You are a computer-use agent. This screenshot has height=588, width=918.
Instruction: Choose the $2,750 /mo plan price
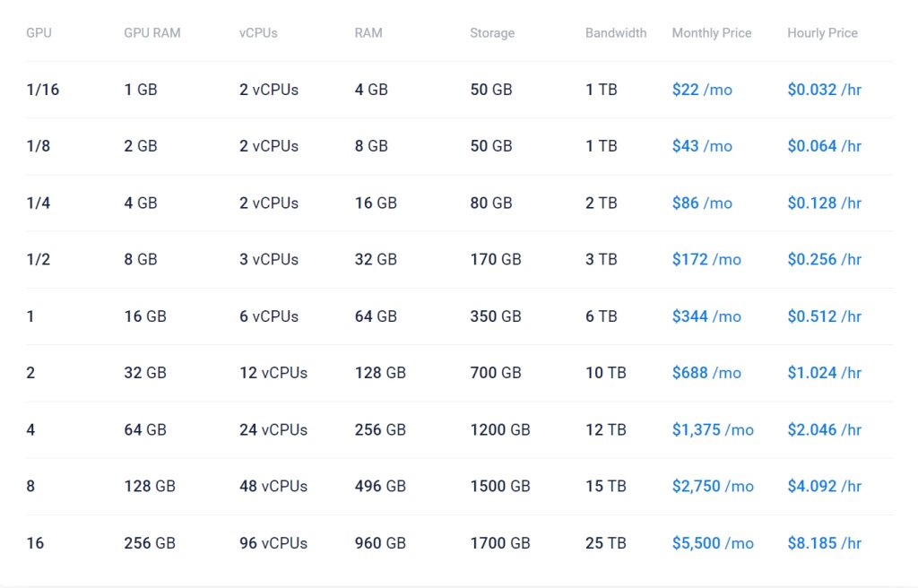713,487
